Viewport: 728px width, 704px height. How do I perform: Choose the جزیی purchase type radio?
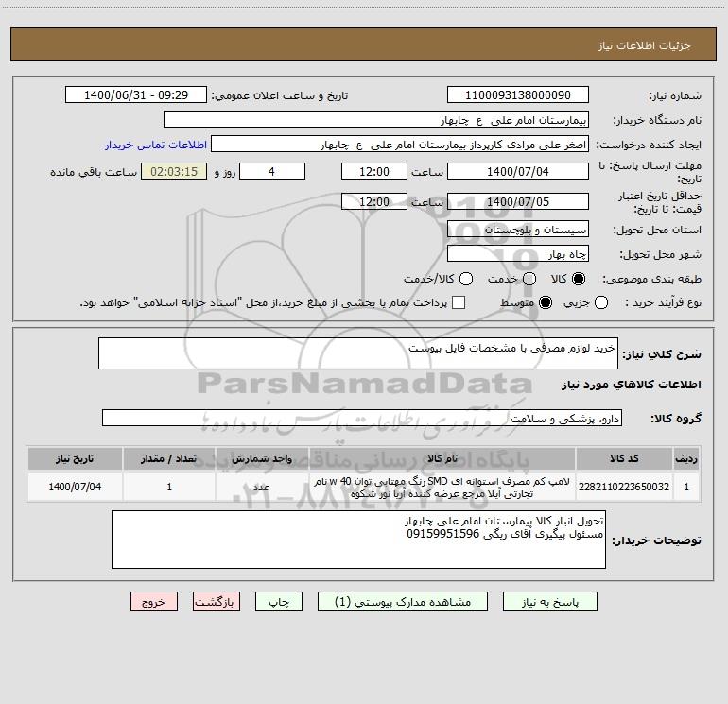[x=601, y=302]
